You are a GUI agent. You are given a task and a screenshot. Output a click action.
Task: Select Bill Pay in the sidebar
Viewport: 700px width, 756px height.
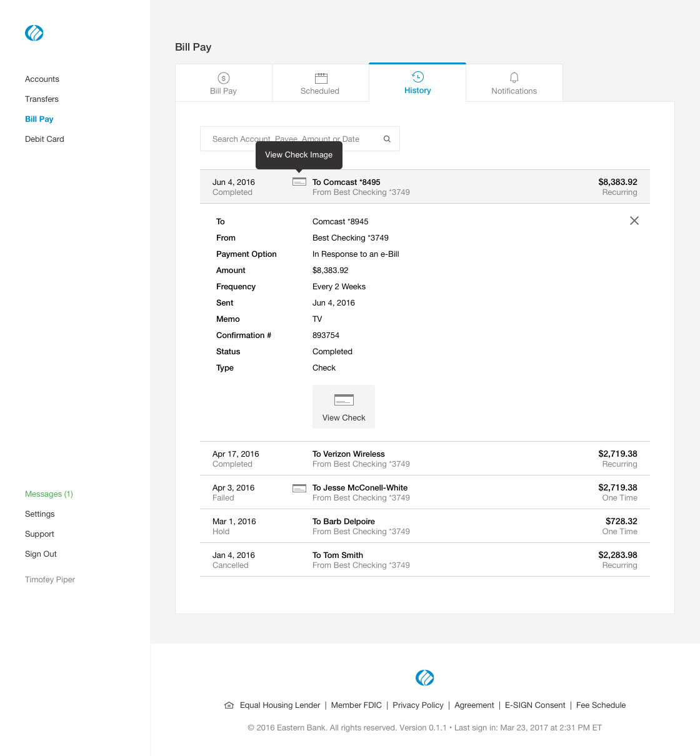click(39, 119)
